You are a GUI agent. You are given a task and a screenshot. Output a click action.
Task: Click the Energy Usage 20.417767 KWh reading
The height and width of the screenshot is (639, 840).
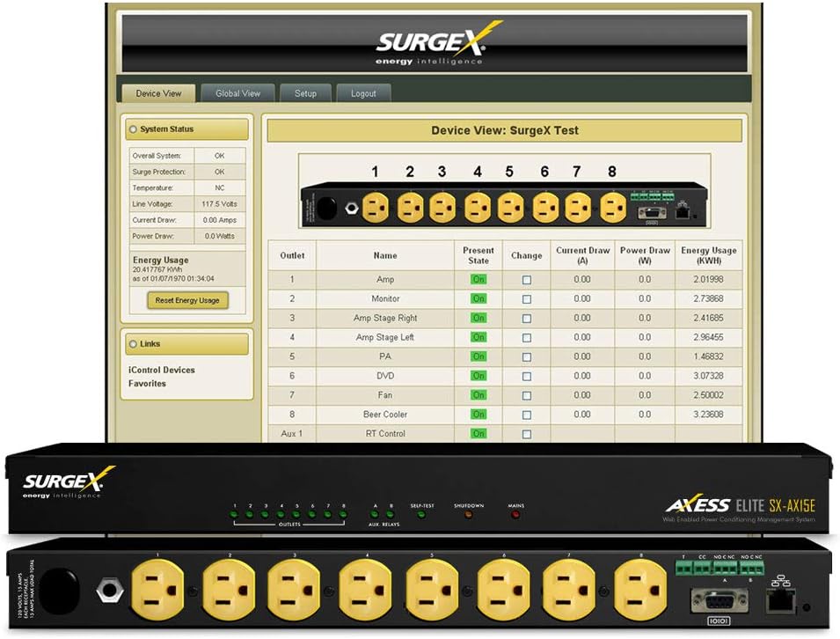(157, 269)
